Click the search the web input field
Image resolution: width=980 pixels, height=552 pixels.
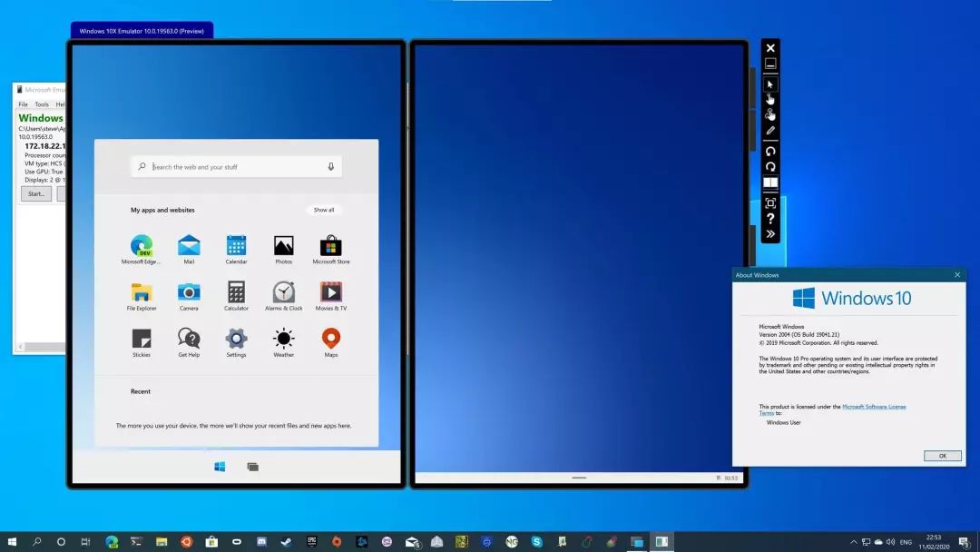237,167
